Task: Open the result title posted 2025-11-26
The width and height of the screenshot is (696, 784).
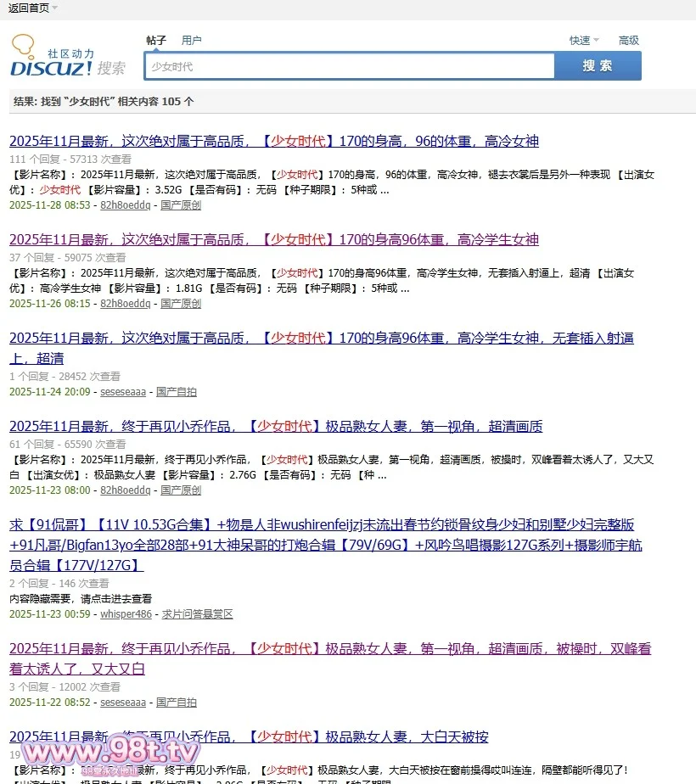Action: click(273, 240)
